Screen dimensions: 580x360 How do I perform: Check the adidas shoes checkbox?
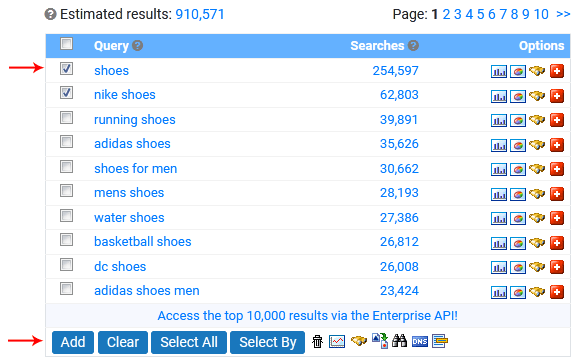coord(67,142)
